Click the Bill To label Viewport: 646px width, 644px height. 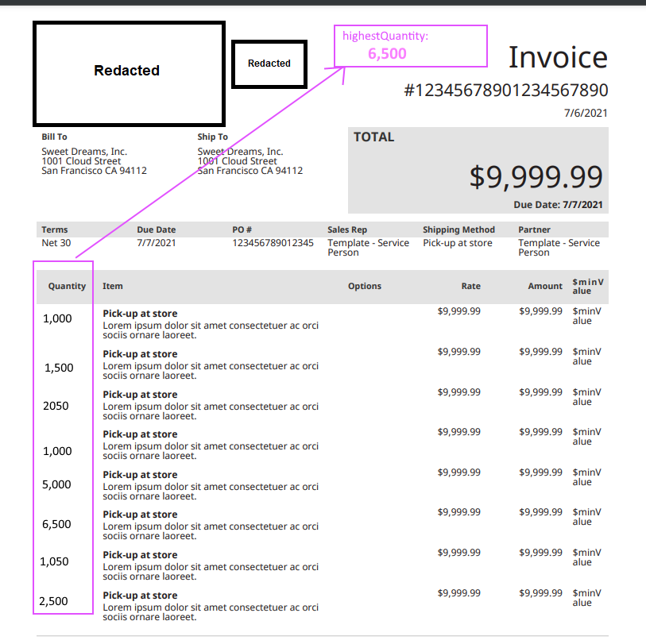(x=54, y=137)
